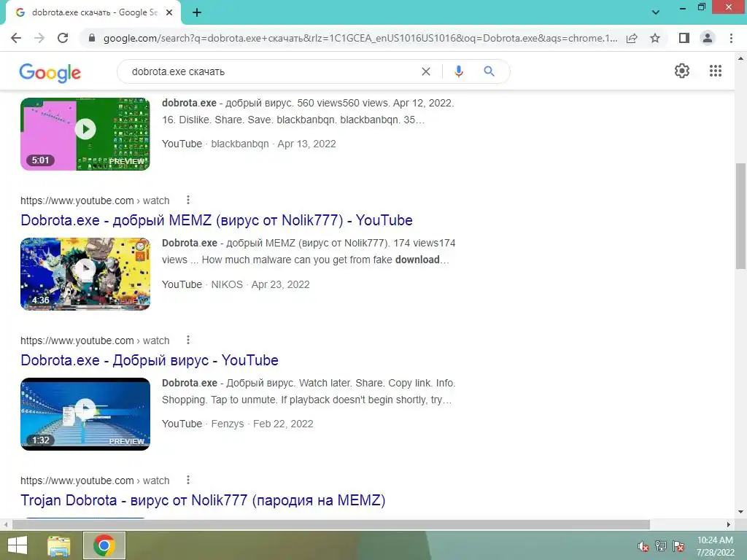
Task: Open more options for Добрый вирус result
Action: pos(188,340)
